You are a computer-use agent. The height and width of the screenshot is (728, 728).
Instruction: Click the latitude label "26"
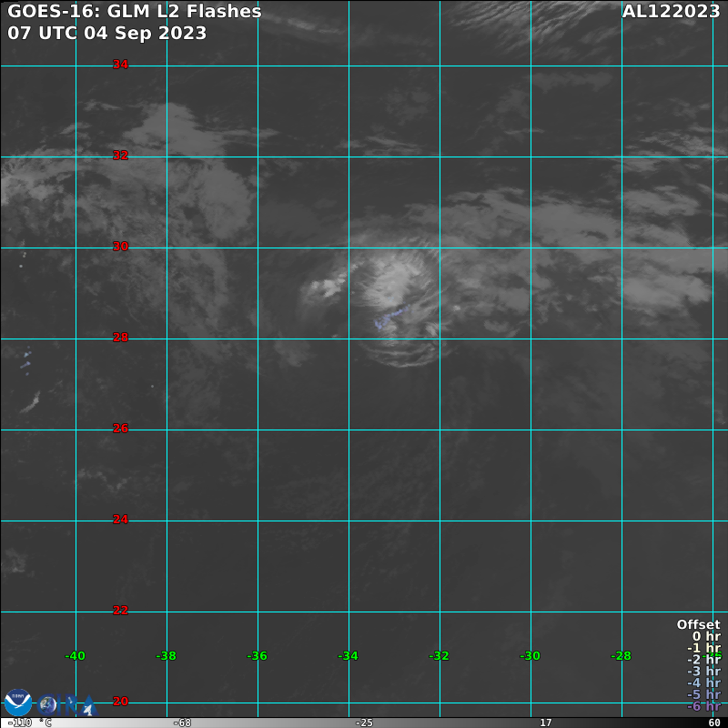pos(120,429)
